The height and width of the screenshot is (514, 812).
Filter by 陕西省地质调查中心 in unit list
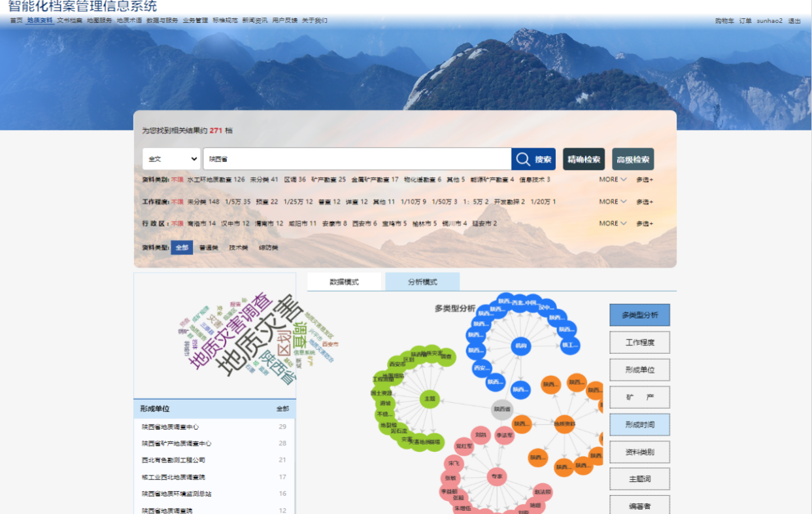(x=171, y=427)
